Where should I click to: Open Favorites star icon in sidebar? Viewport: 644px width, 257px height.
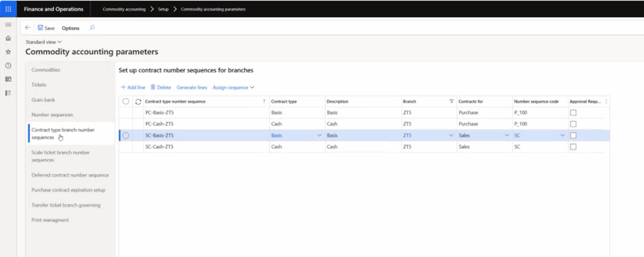tap(8, 52)
